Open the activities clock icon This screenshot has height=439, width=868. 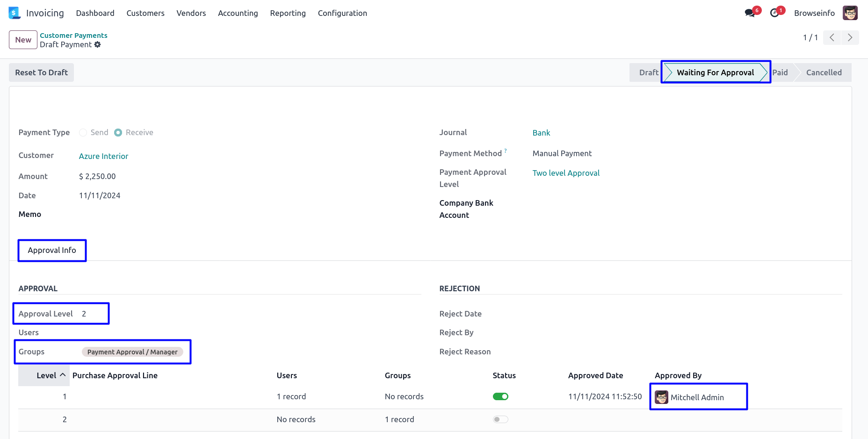coord(775,13)
